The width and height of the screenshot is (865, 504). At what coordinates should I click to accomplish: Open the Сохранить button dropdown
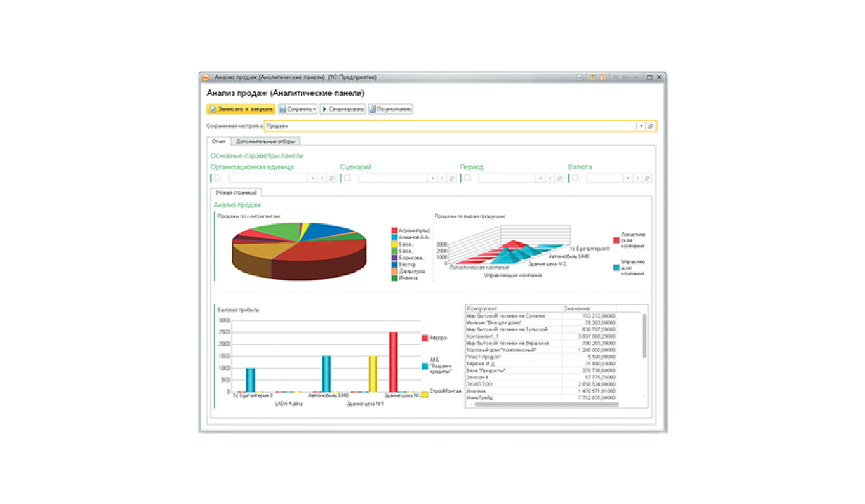click(x=314, y=110)
